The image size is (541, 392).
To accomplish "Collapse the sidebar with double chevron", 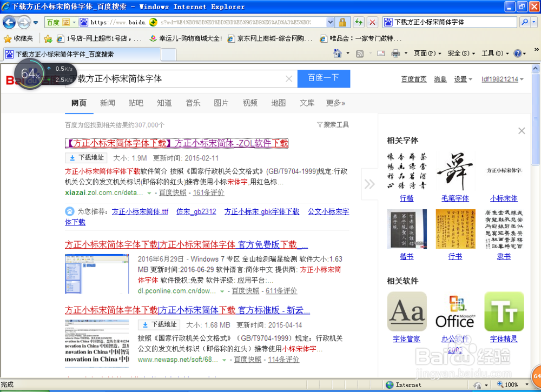I will (370, 184).
